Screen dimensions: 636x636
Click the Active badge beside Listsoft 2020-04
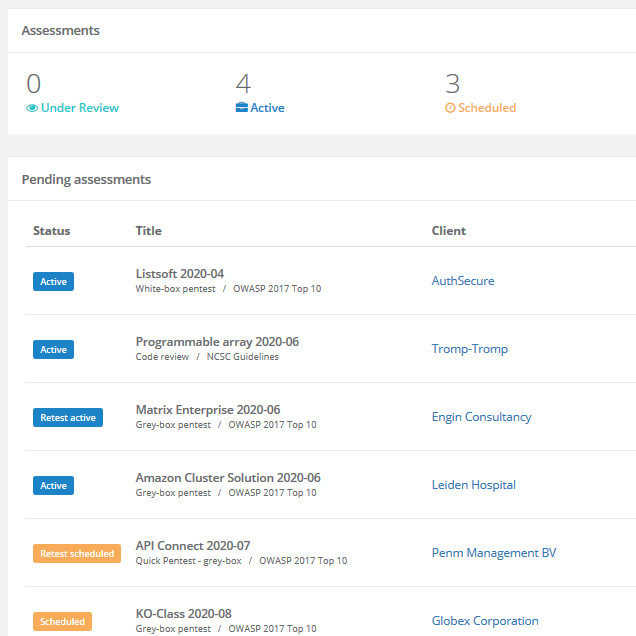point(54,281)
